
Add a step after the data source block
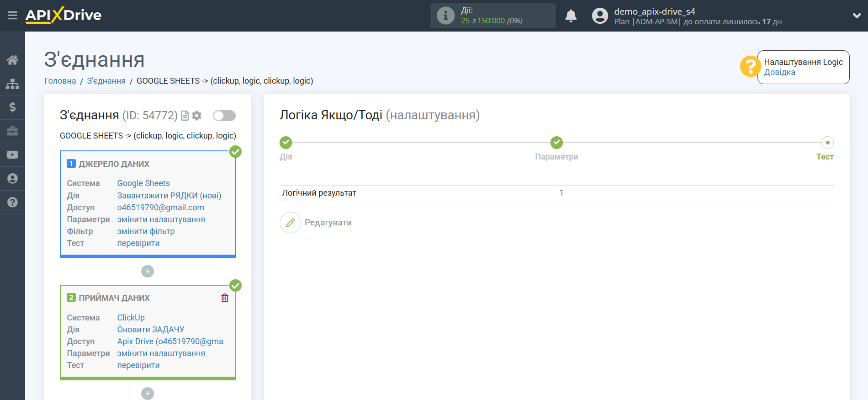click(x=148, y=272)
